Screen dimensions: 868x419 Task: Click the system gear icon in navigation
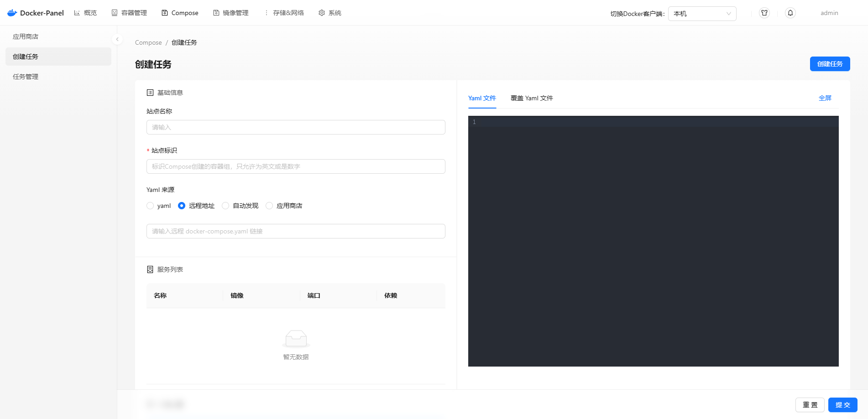coord(322,13)
